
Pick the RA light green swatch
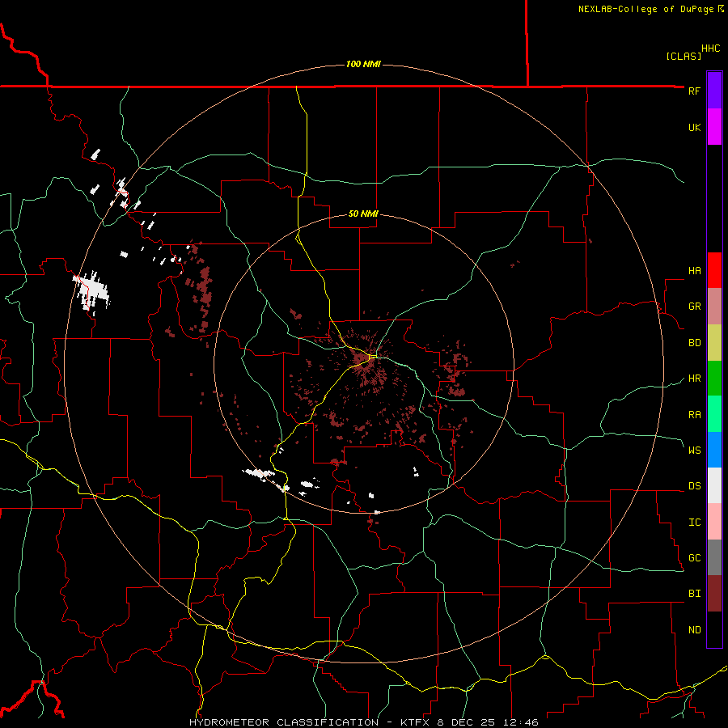coord(714,414)
